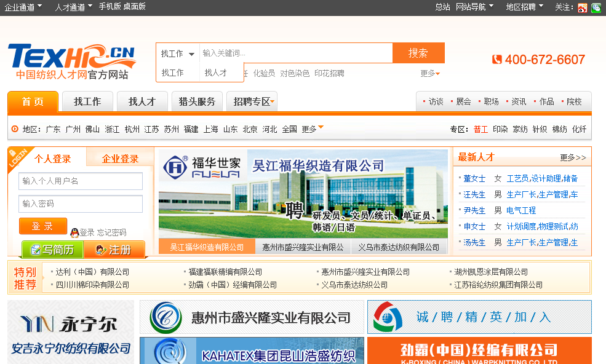
Task: Expand the 网站导航 dropdown
Action: click(474, 7)
